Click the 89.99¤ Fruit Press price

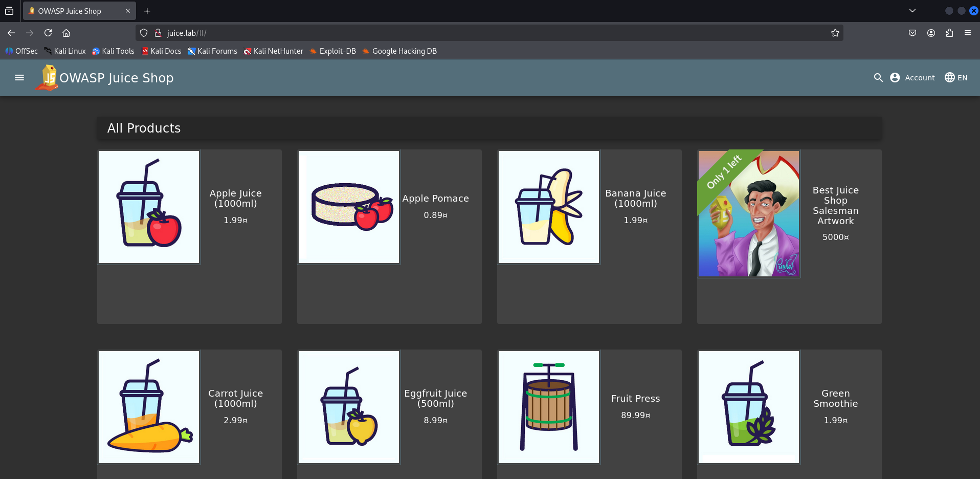635,415
